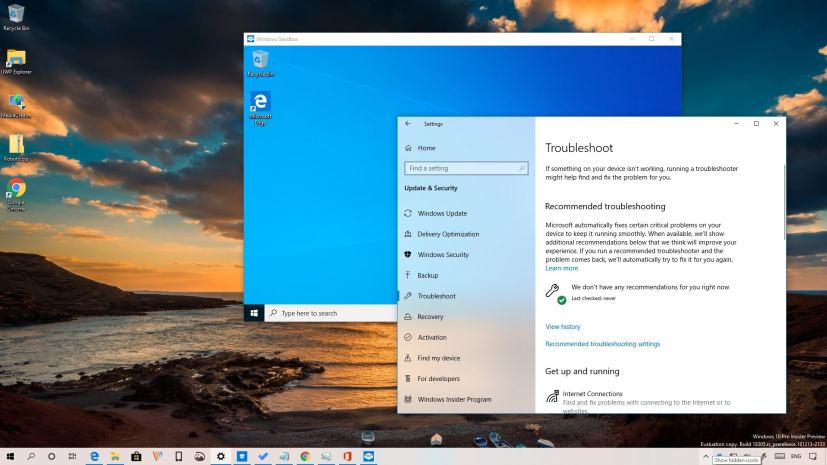Go back with the Settings back arrow
827x465 pixels.
pos(408,123)
